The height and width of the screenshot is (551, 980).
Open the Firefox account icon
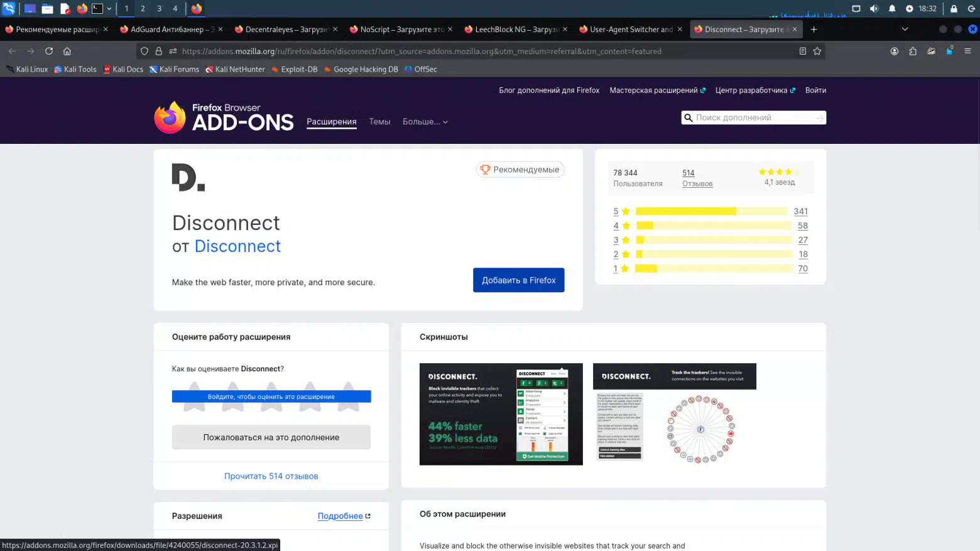click(895, 52)
